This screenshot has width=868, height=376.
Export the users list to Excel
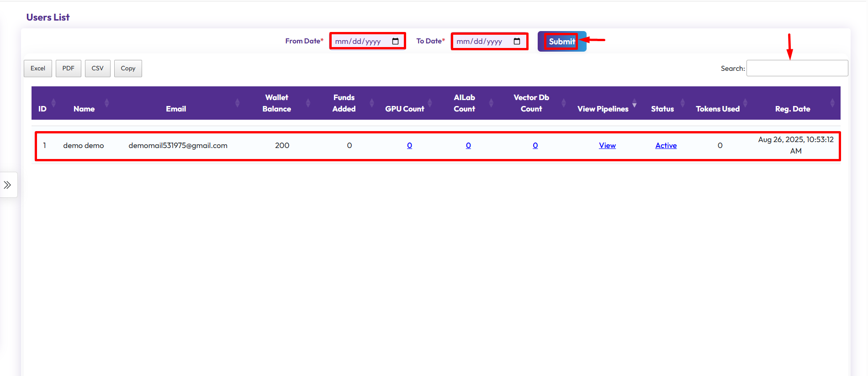click(38, 69)
